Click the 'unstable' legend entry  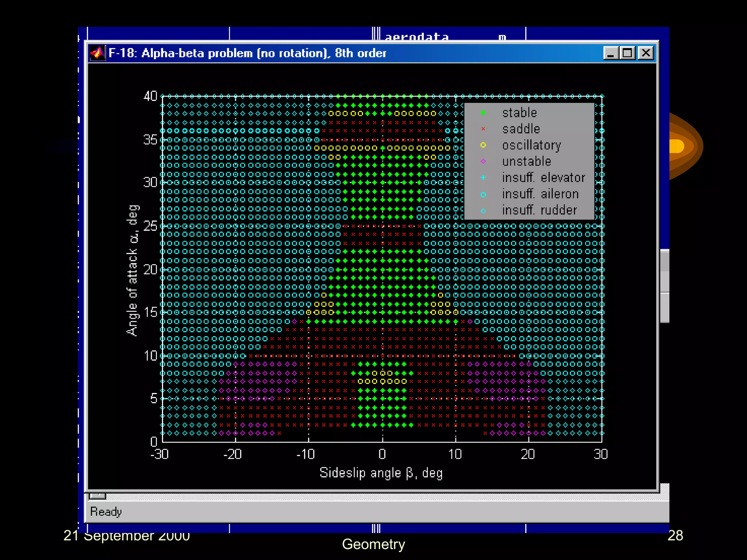coord(526,161)
